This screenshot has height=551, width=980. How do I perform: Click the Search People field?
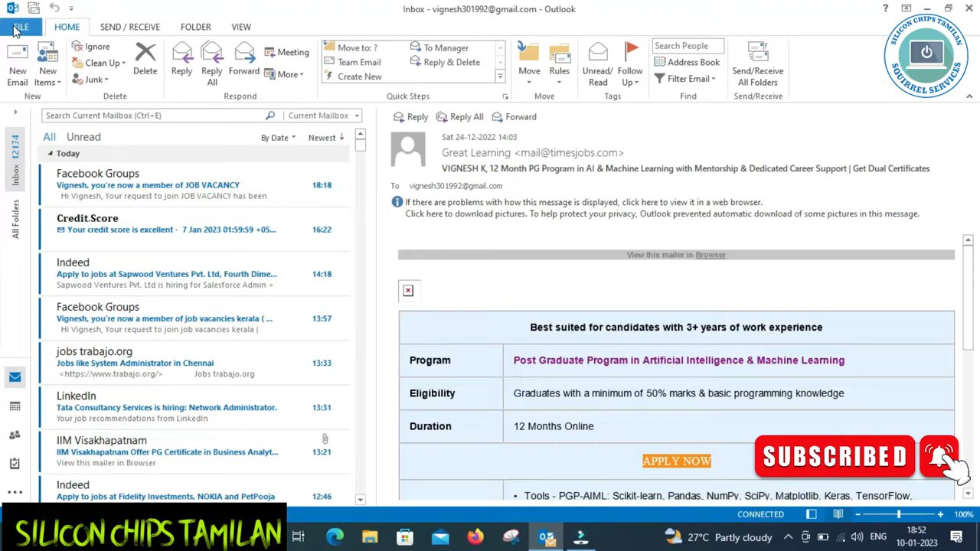point(688,46)
